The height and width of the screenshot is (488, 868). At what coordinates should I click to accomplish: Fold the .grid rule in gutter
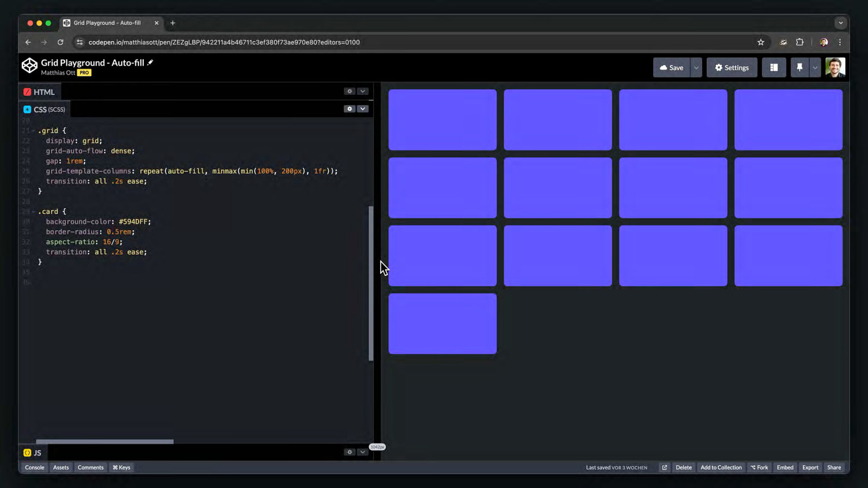pyautogui.click(x=33, y=131)
